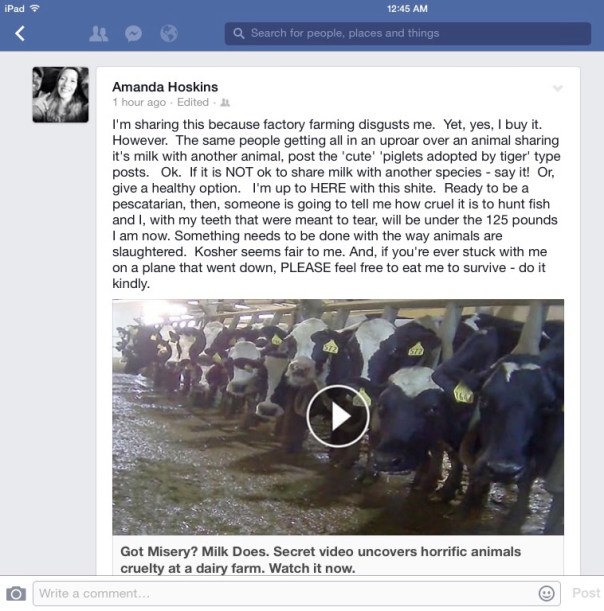This screenshot has width=604, height=611.
Task: Click the 'Edited' label to view history
Action: point(193,102)
